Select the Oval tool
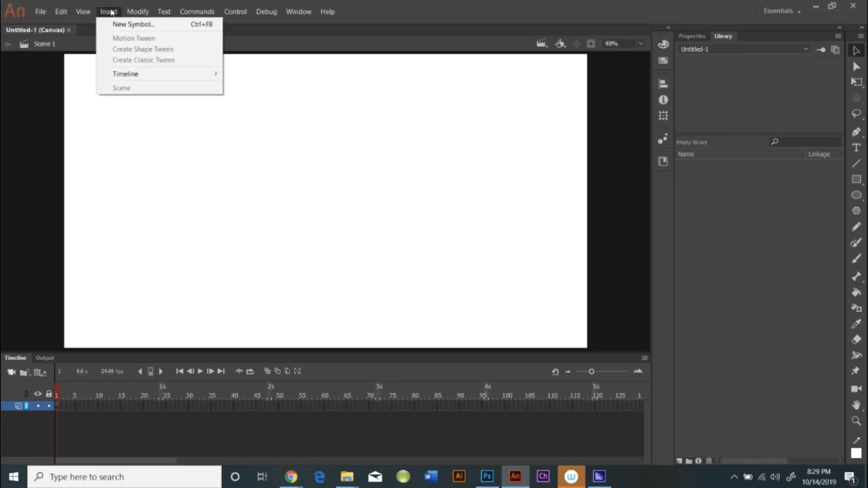 856,195
